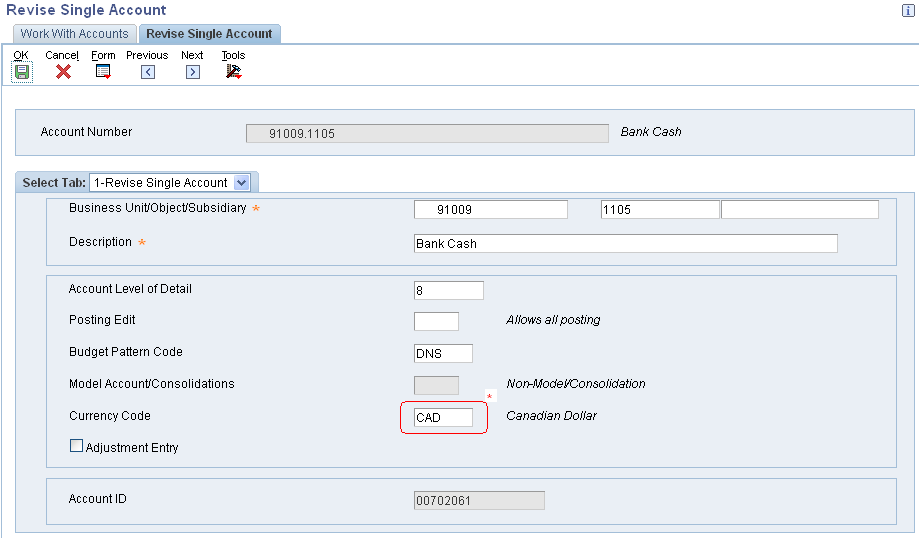Image resolution: width=919 pixels, height=538 pixels.
Task: Select the Revise Single Account tab
Action: coord(209,34)
